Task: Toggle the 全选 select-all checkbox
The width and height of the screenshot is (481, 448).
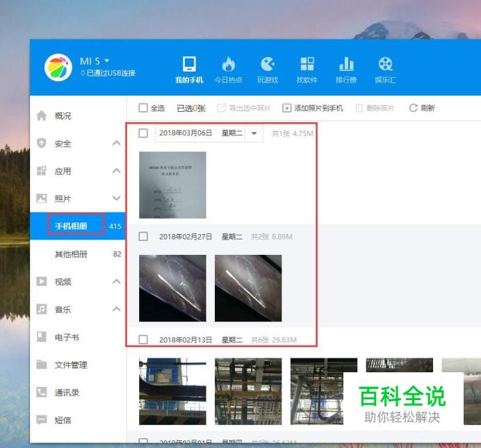Action: coord(143,108)
